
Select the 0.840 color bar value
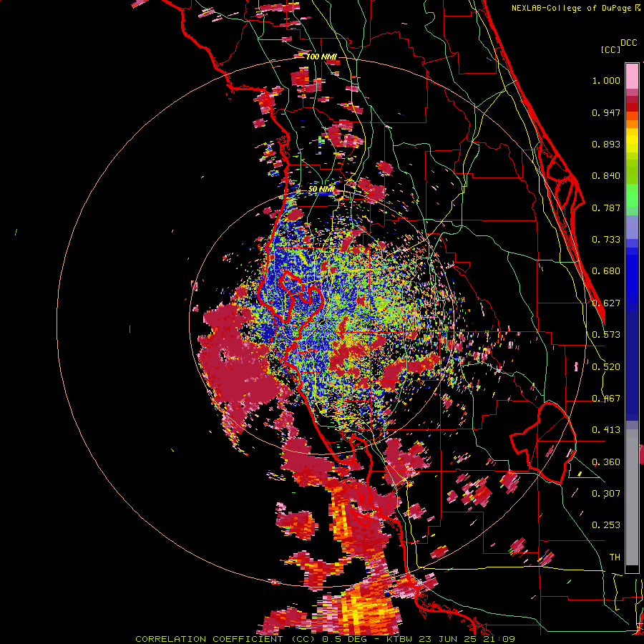click(x=606, y=176)
